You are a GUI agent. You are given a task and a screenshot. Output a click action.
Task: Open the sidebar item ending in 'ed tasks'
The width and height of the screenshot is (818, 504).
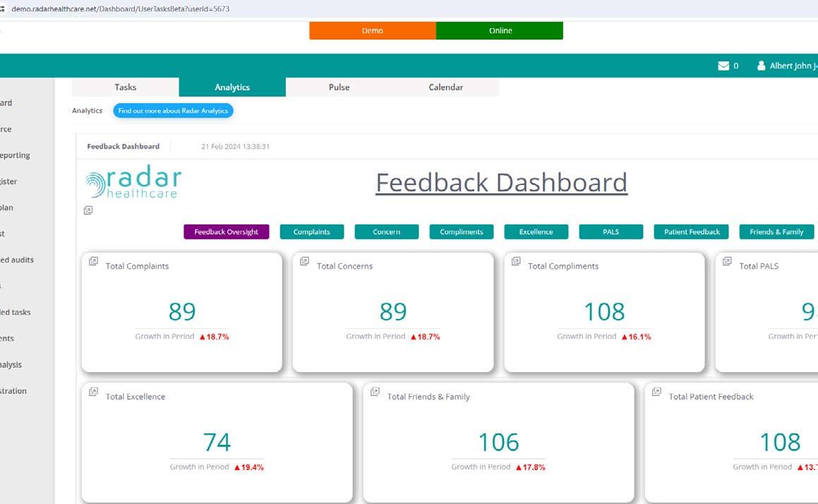16,312
